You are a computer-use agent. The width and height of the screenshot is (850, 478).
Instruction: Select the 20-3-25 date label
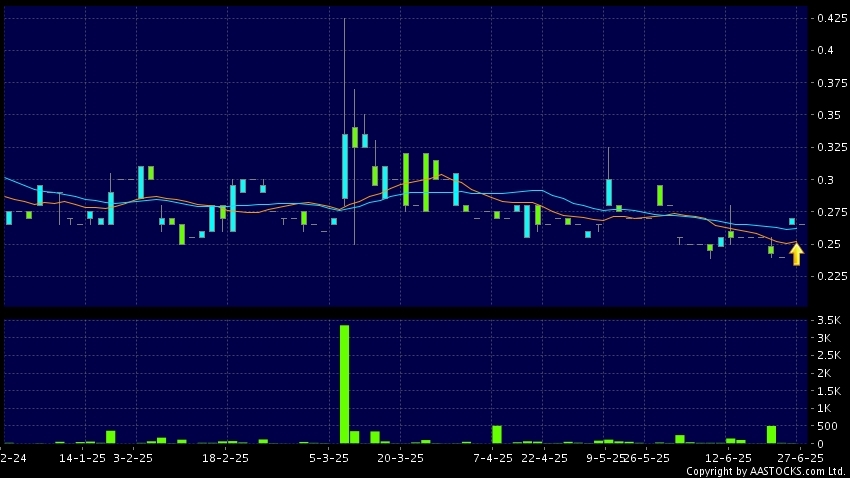coord(400,458)
